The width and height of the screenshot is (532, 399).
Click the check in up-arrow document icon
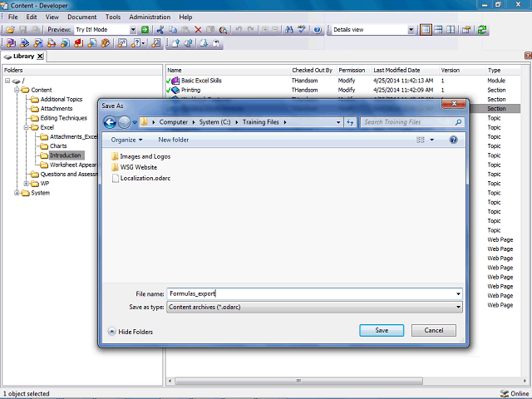[175, 43]
